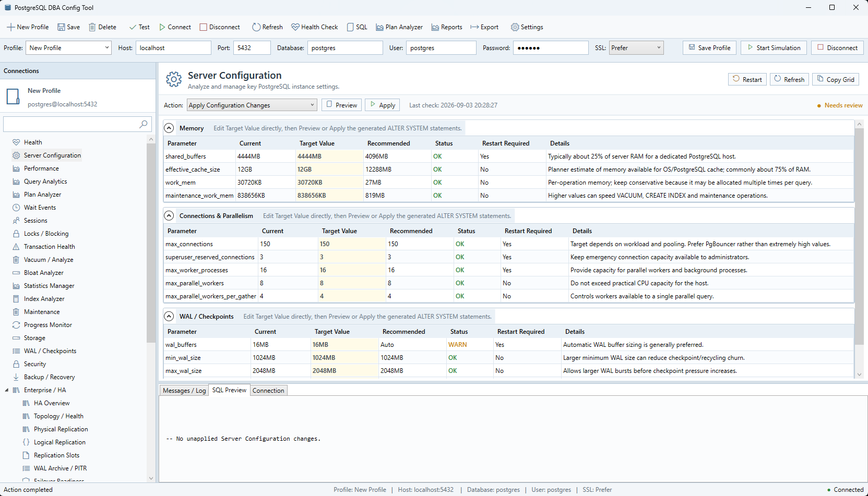
Task: Click Start Simulation button
Action: coord(774,48)
